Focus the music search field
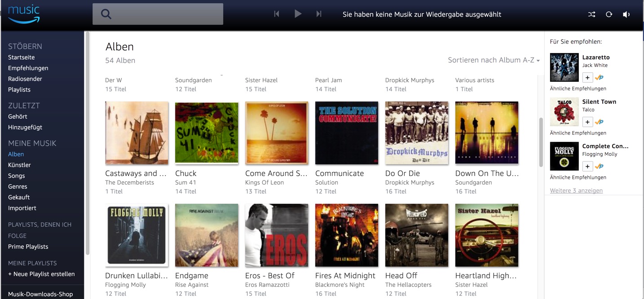The width and height of the screenshot is (644, 299). [158, 14]
